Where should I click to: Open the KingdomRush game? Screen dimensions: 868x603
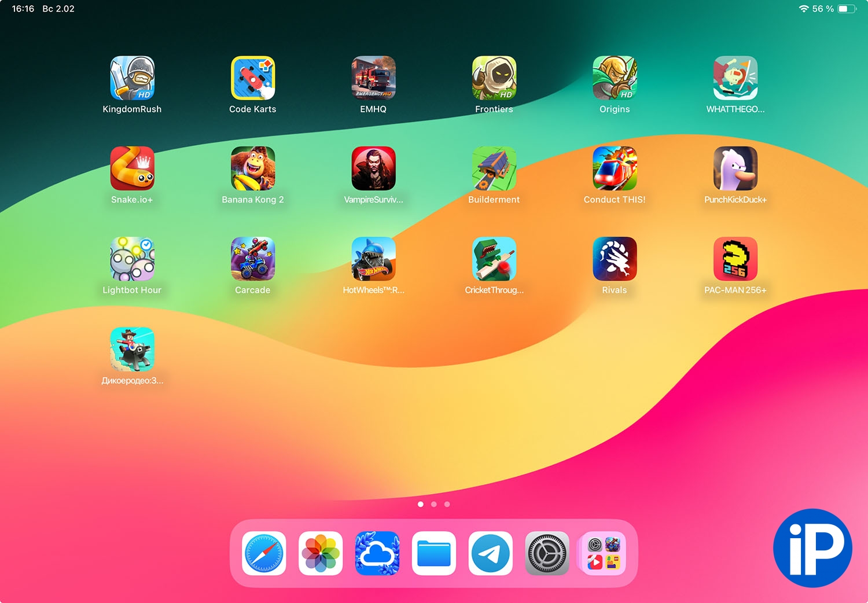click(132, 78)
